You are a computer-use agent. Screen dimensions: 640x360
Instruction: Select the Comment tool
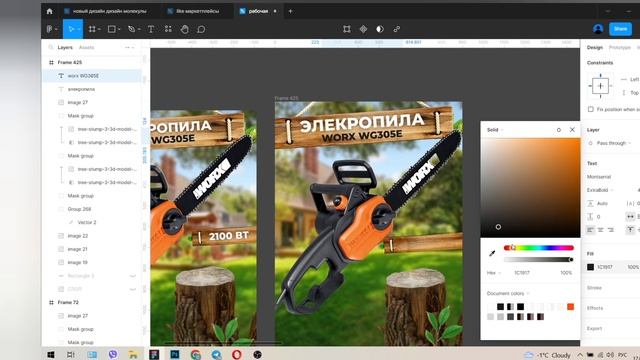point(201,29)
